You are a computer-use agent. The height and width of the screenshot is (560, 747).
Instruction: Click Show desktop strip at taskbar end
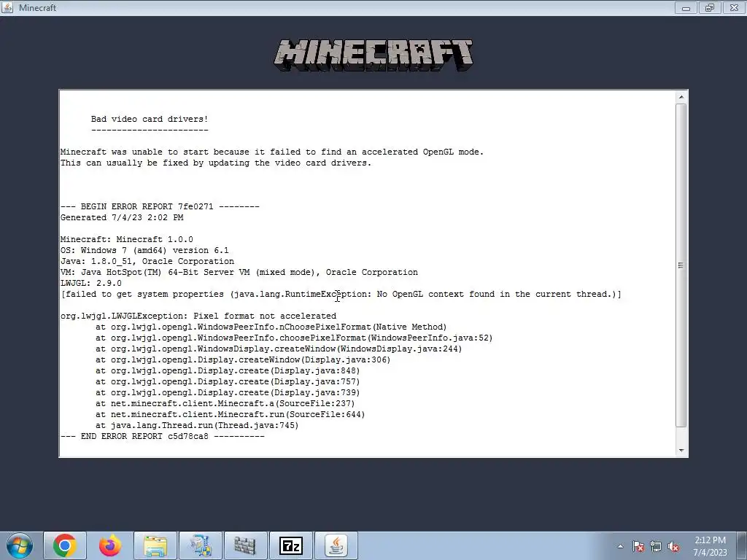[x=742, y=545]
